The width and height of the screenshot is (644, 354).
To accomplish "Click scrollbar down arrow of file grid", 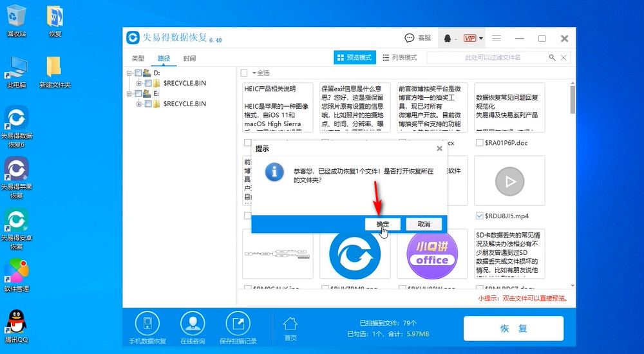I will coord(573,286).
